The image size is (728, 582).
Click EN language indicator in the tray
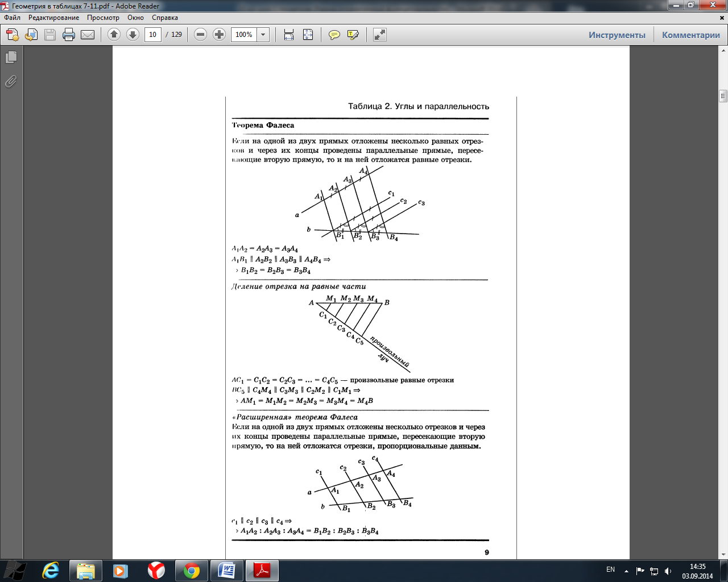(x=610, y=569)
